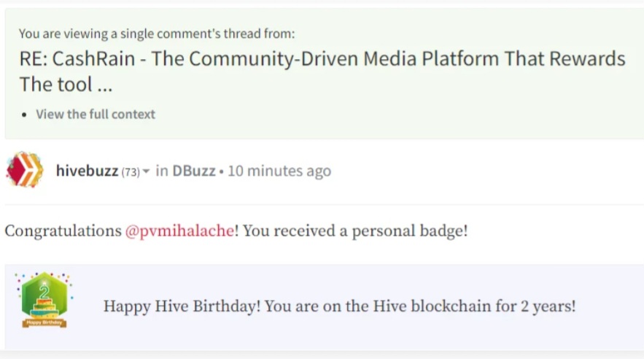Click the Happy Birthday 2-year badge image
This screenshot has height=359, width=644.
(44, 300)
